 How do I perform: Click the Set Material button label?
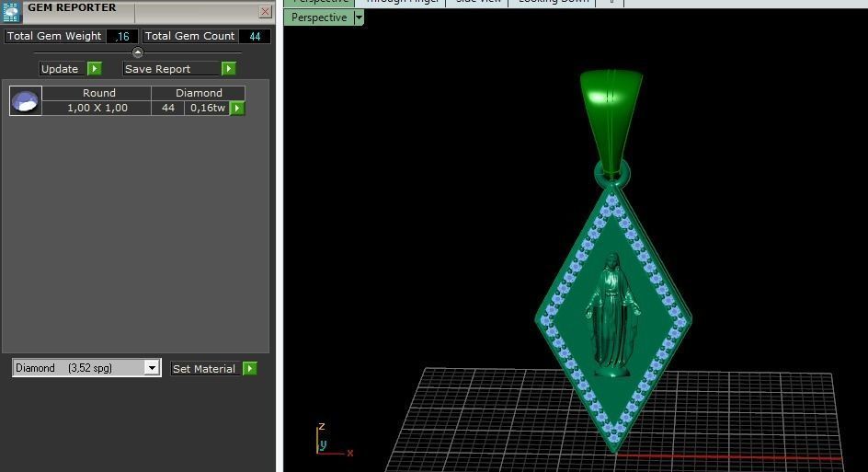tap(205, 369)
